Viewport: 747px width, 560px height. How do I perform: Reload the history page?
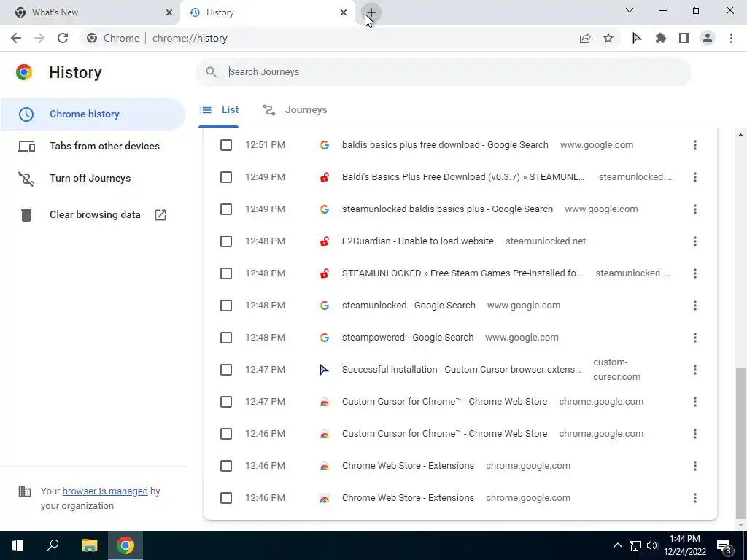coord(63,38)
